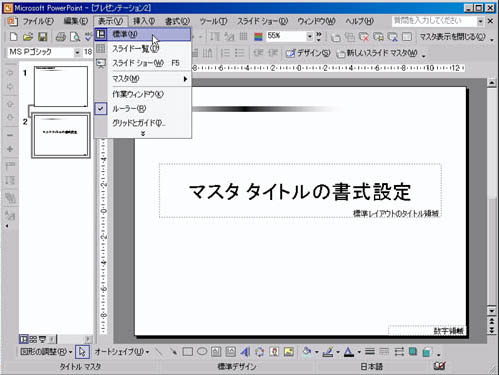Click 新しいスライド マスタ button
The width and height of the screenshot is (499, 375).
coord(377,53)
